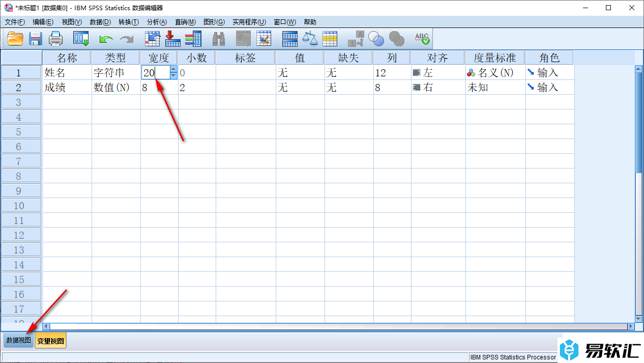This screenshot has height=363, width=644.
Task: Decrease width with the spinner down arrow
Action: coord(173,76)
